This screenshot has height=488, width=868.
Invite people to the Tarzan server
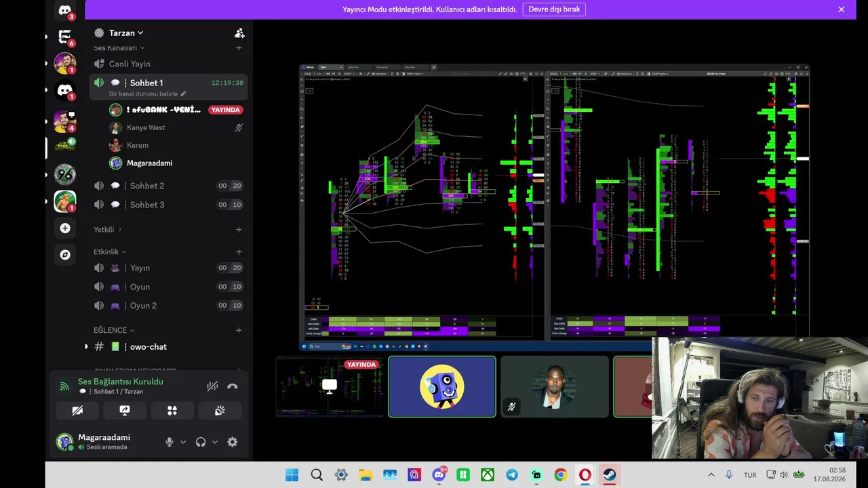(239, 33)
